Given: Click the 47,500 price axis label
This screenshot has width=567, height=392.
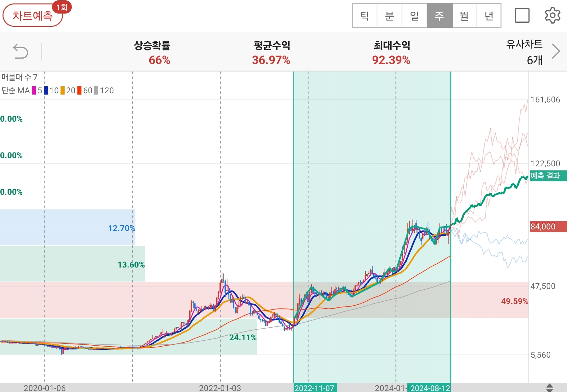Looking at the screenshot, I should tap(543, 286).
